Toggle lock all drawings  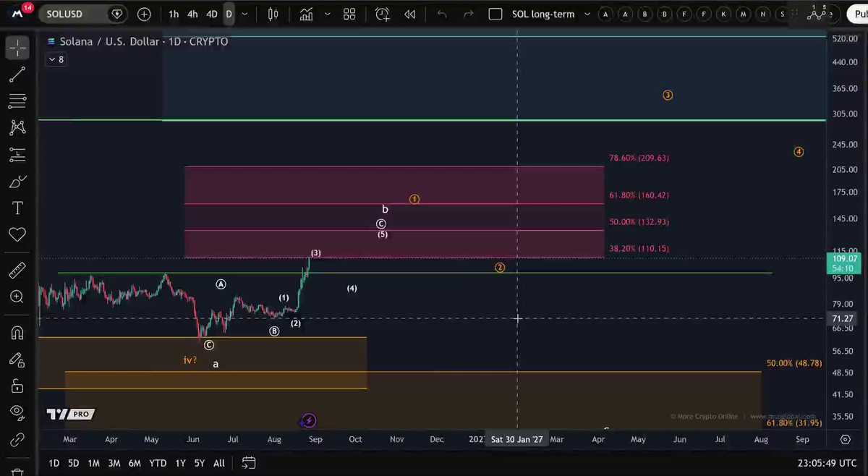click(x=17, y=386)
